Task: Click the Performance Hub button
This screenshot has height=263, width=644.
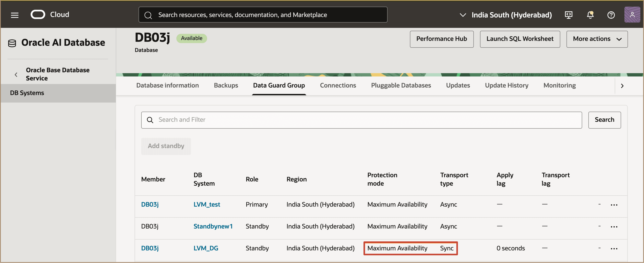Action: pos(441,39)
